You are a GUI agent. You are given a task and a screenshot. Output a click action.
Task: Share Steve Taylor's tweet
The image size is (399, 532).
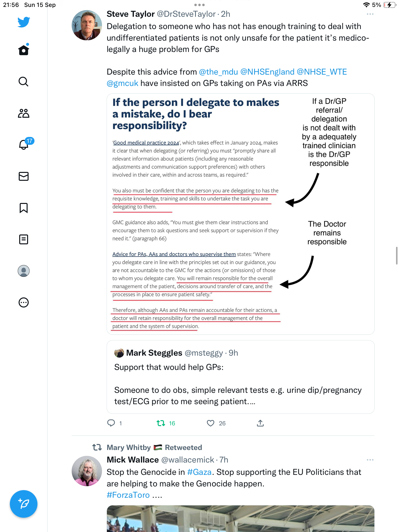point(260,423)
